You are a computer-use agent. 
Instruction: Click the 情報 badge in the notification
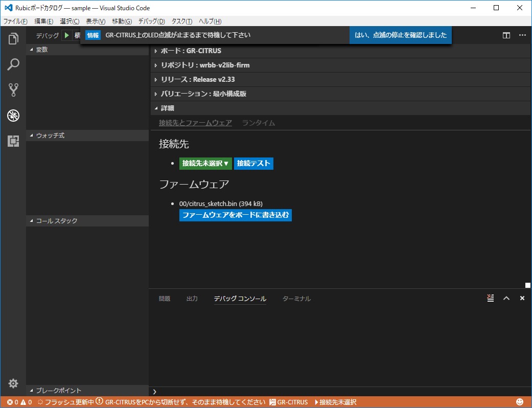93,35
